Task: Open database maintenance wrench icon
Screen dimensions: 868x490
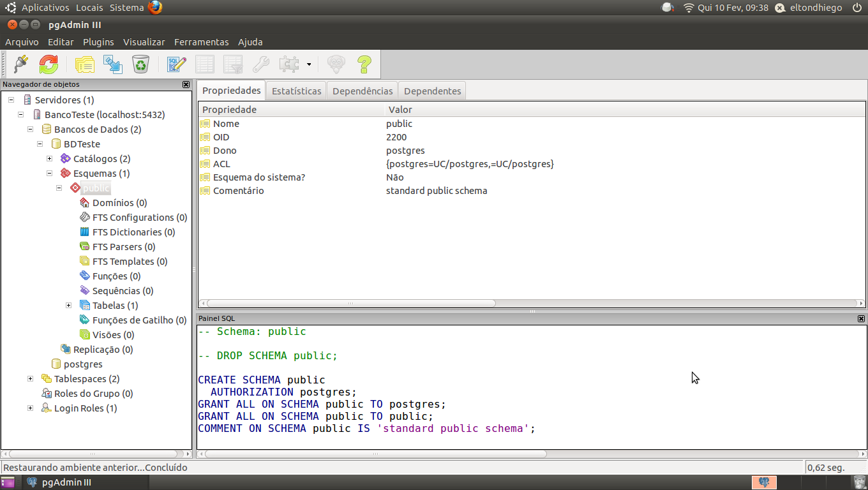Action: point(261,64)
